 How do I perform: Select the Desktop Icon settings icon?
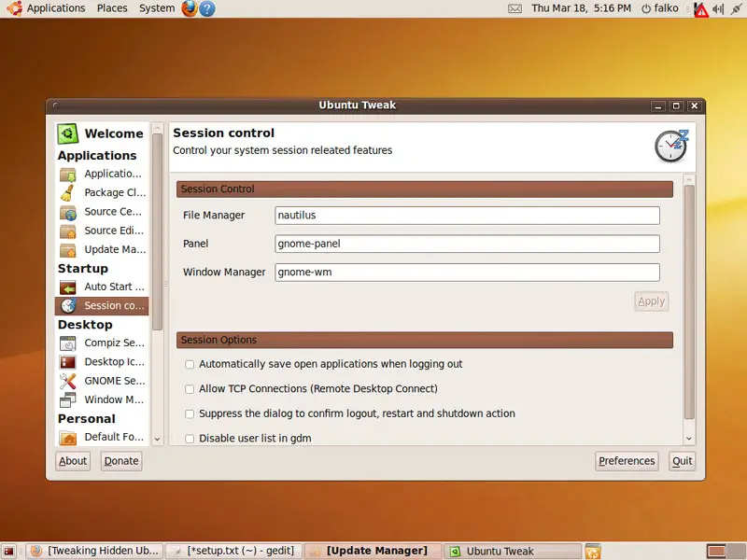(x=67, y=362)
